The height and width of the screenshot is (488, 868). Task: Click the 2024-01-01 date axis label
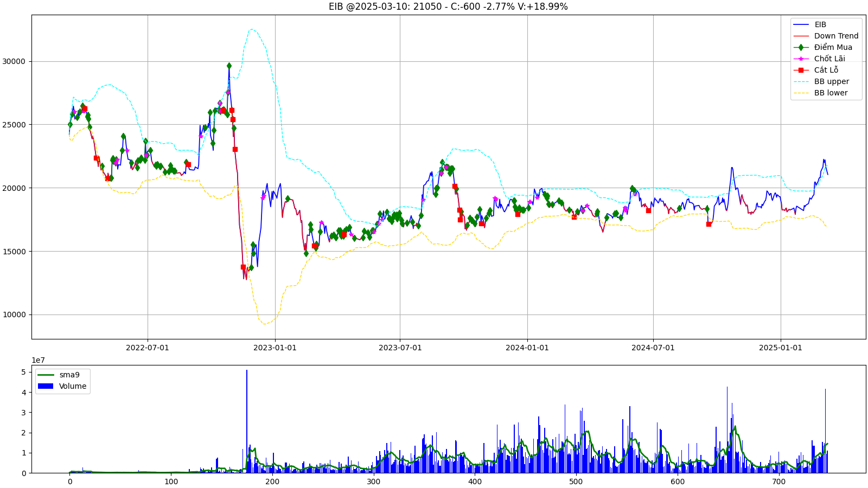527,348
